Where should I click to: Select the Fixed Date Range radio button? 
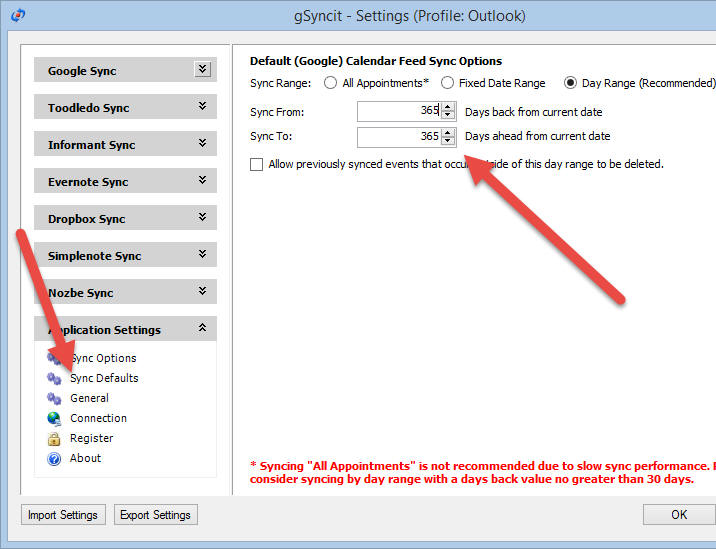[x=447, y=83]
